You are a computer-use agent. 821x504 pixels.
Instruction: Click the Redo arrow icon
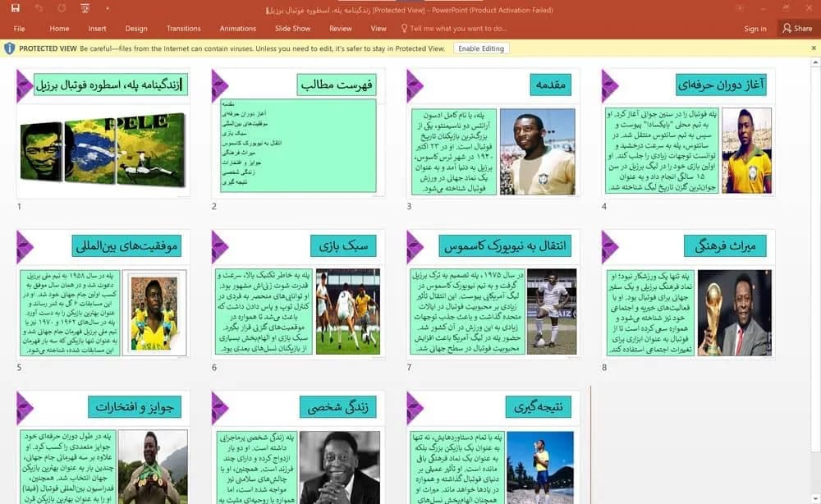62,8
